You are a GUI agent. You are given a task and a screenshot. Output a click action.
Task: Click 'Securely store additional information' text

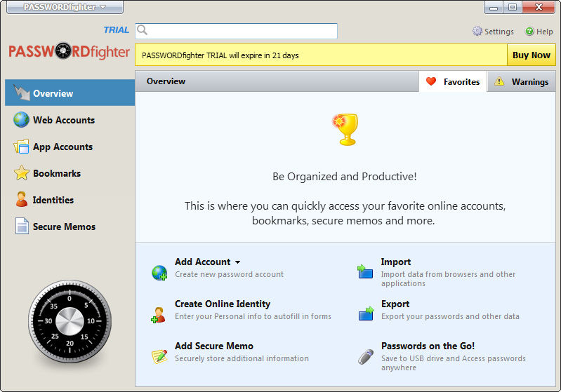(242, 358)
